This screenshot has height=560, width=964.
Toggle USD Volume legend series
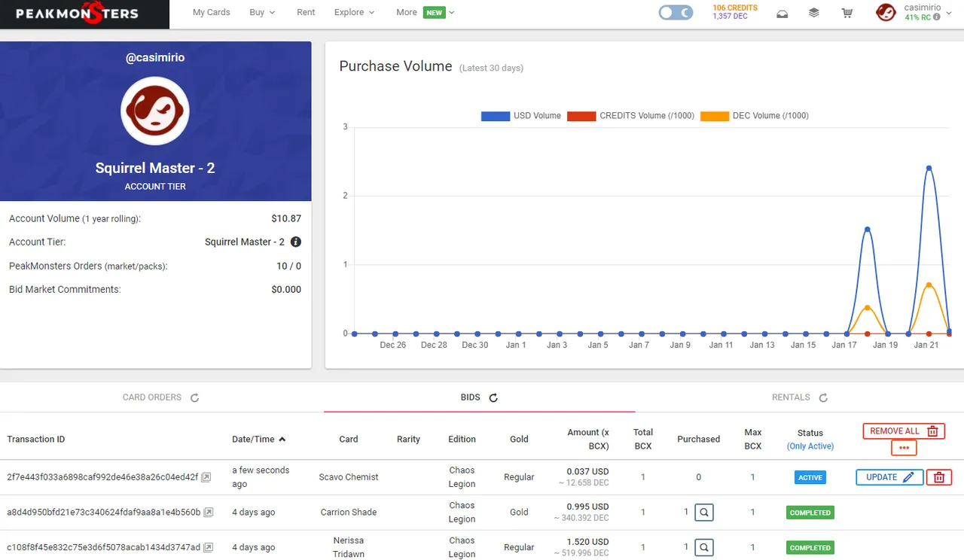click(521, 116)
